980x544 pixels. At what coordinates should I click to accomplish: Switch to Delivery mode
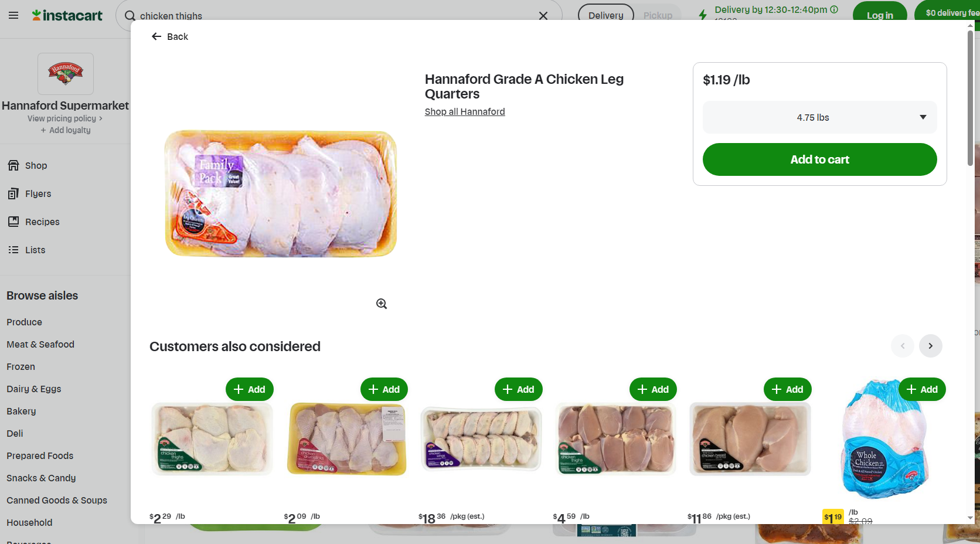point(606,15)
